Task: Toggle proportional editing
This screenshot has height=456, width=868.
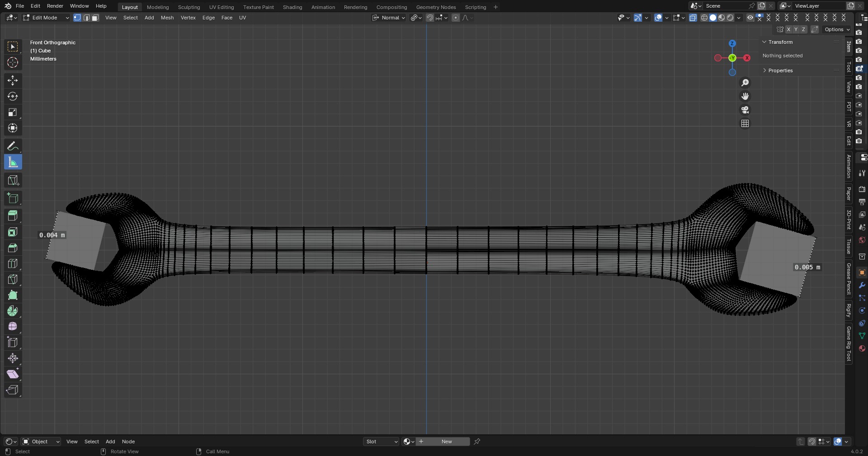Action: [x=456, y=18]
